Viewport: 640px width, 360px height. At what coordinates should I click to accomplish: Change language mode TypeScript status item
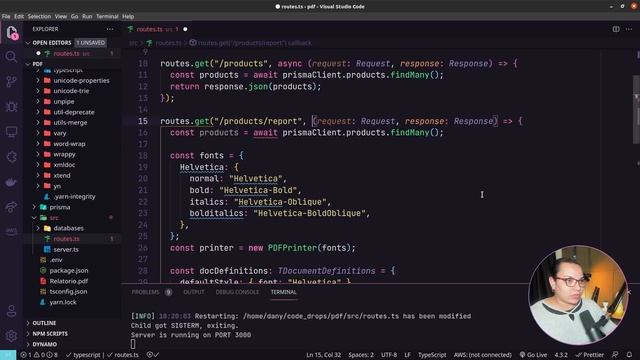click(x=432, y=355)
